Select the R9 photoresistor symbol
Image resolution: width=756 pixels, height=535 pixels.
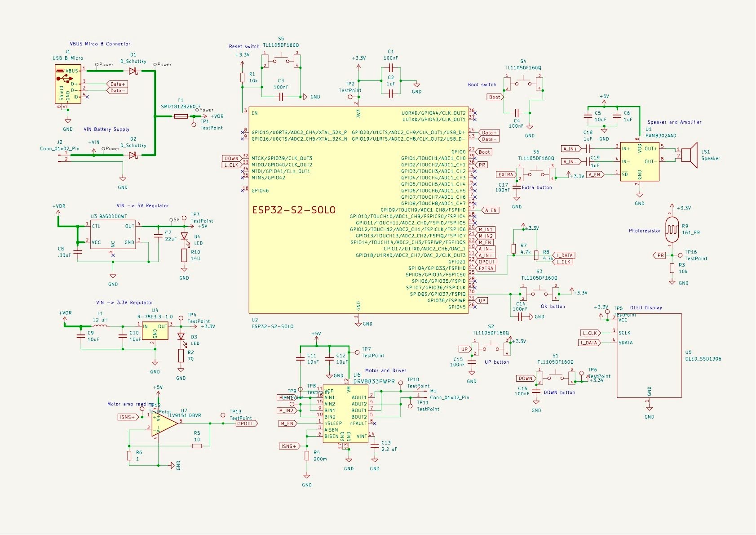[671, 229]
